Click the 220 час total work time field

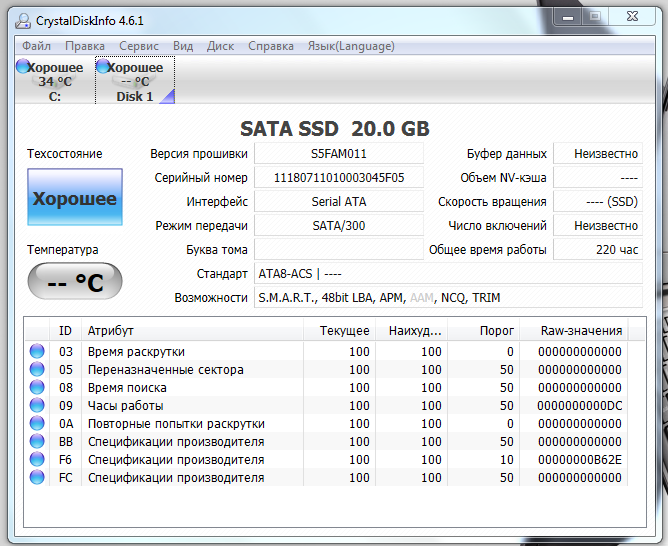598,250
